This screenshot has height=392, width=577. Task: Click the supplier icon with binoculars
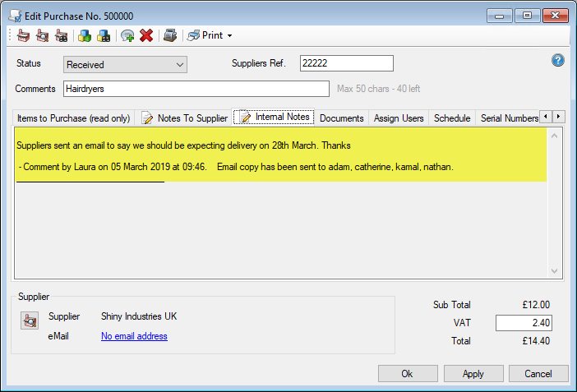click(61, 35)
